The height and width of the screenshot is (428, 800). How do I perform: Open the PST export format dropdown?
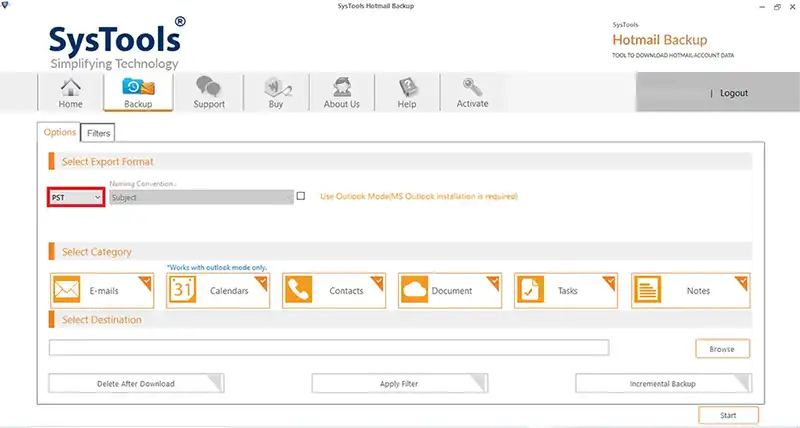[x=76, y=197]
